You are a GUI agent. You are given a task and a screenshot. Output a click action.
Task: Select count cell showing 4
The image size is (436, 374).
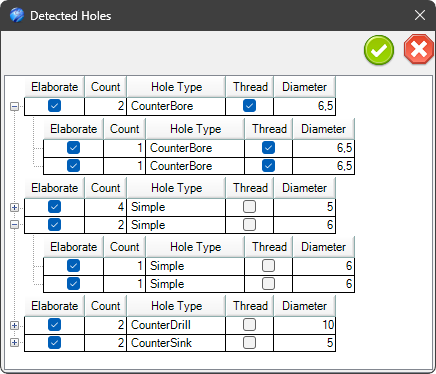(105, 207)
